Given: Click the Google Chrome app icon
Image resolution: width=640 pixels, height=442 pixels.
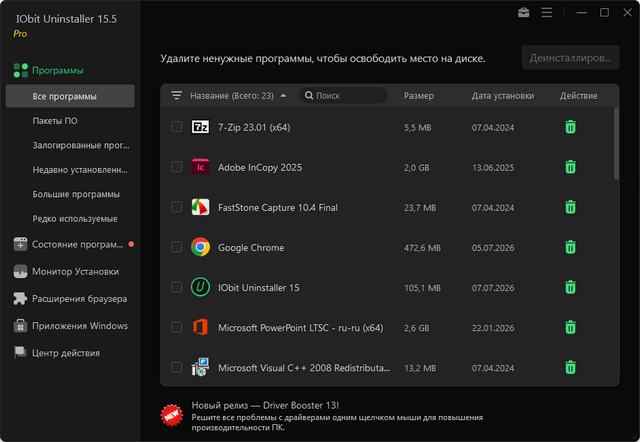Looking at the screenshot, I should [x=200, y=247].
